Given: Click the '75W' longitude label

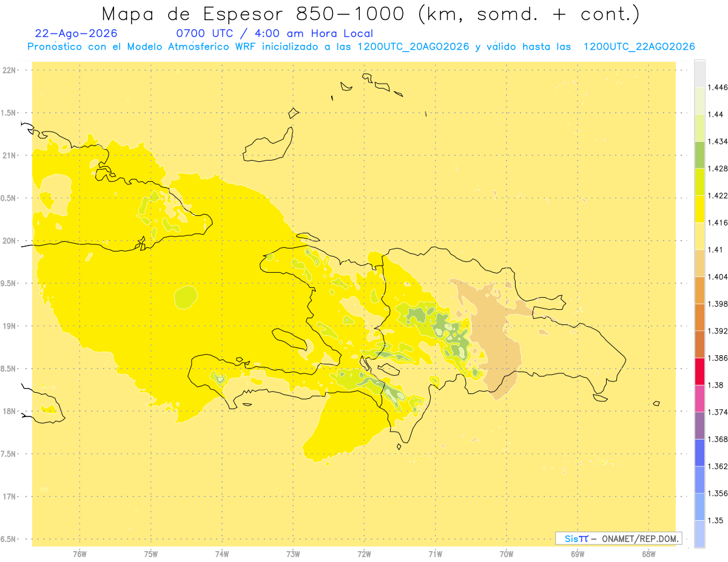Looking at the screenshot, I should click(x=151, y=554).
